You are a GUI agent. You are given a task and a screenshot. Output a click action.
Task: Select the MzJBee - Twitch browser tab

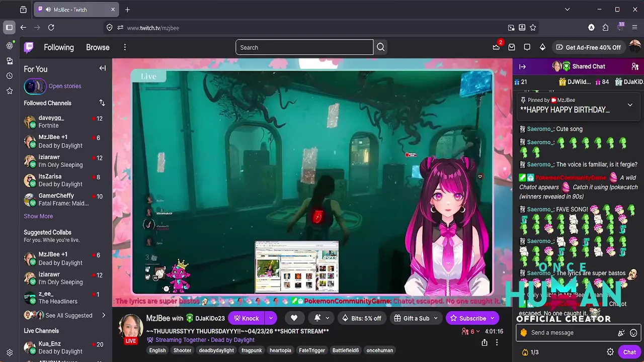(x=76, y=10)
